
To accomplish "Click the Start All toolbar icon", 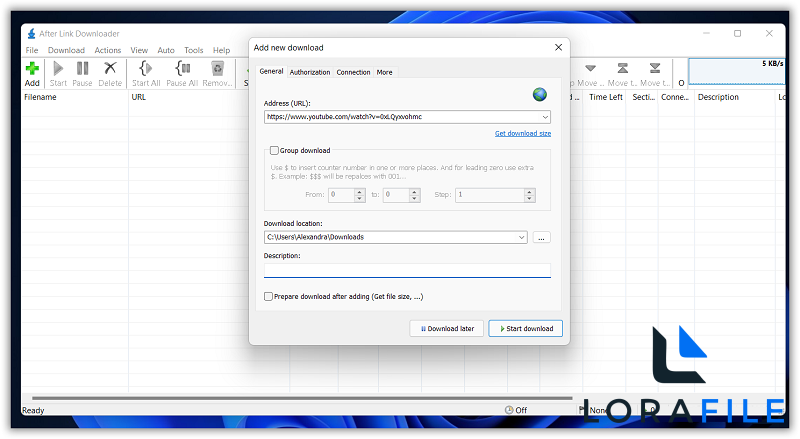I will [145, 68].
